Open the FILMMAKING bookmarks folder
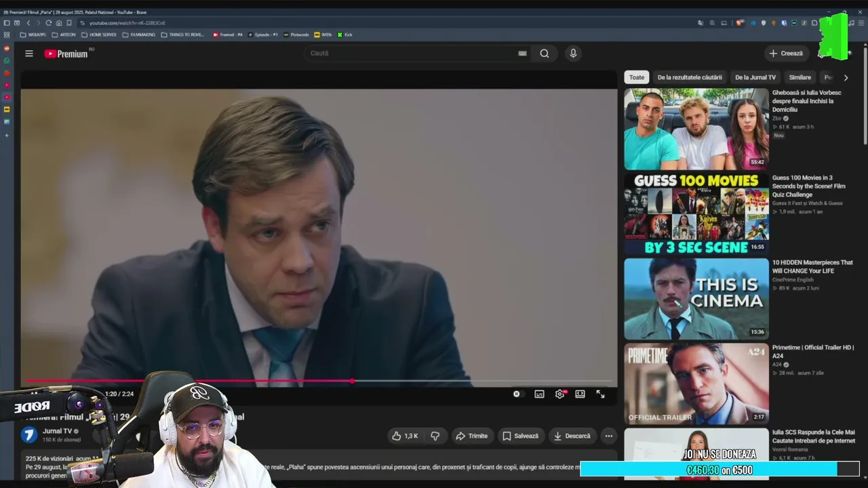868x488 pixels. coord(139,35)
